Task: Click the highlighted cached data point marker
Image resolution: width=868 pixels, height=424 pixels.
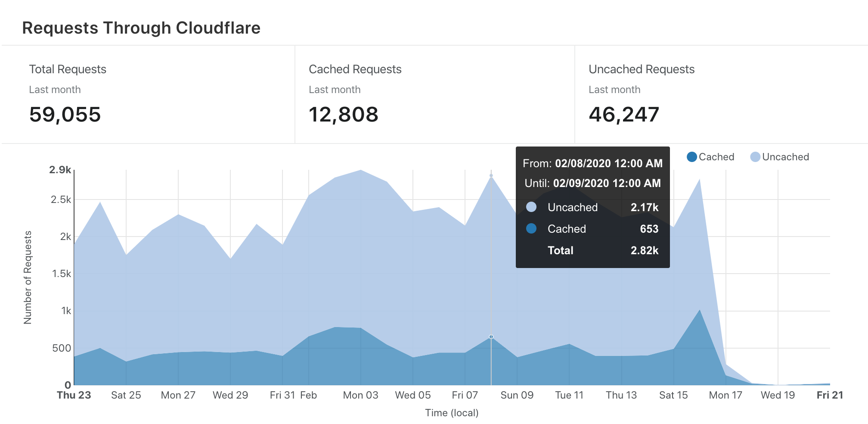Action: coord(491,337)
